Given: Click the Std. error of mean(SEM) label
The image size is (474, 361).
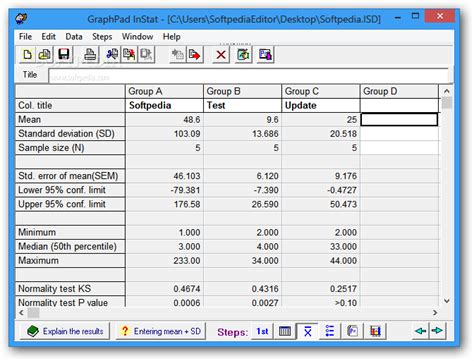Looking at the screenshot, I should [x=70, y=176].
